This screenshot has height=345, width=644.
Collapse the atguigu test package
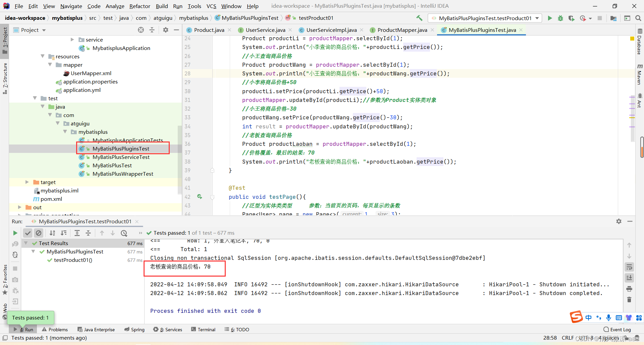58,123
